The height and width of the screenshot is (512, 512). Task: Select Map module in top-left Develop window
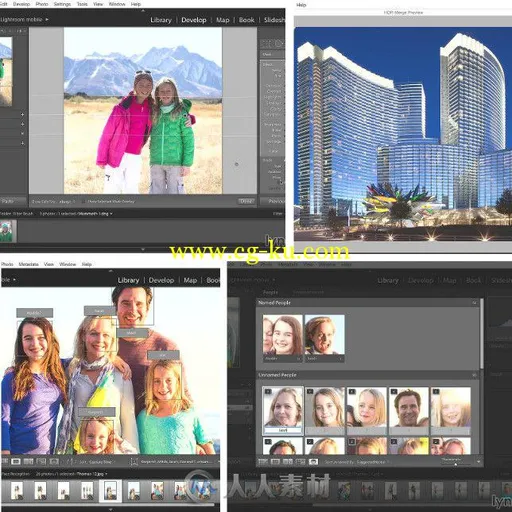pyautogui.click(x=222, y=20)
